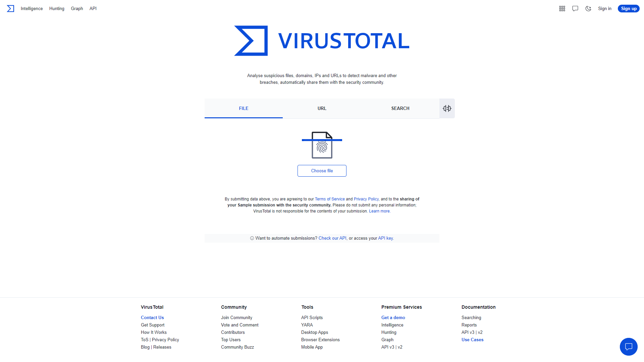Open YARA footer link
This screenshot has height=362, width=644.
pos(307,325)
